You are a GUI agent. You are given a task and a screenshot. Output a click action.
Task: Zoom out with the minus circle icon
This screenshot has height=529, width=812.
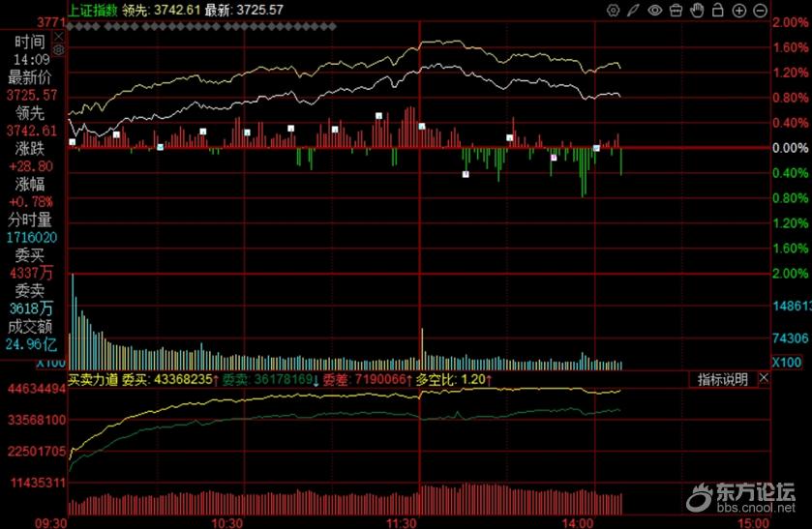[760, 11]
